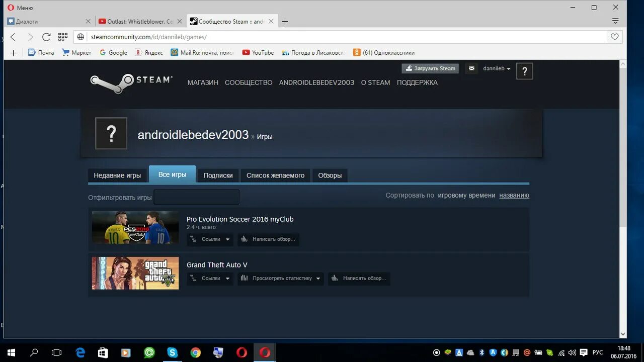The height and width of the screenshot is (362, 644).
Task: Open the Grand Theft Auto V title
Action: tap(217, 265)
